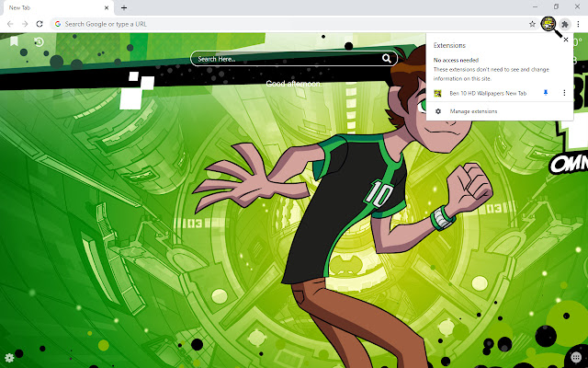The image size is (588, 368).
Task: Open the bookmarks icon on the new tab page
Action: coord(14,40)
